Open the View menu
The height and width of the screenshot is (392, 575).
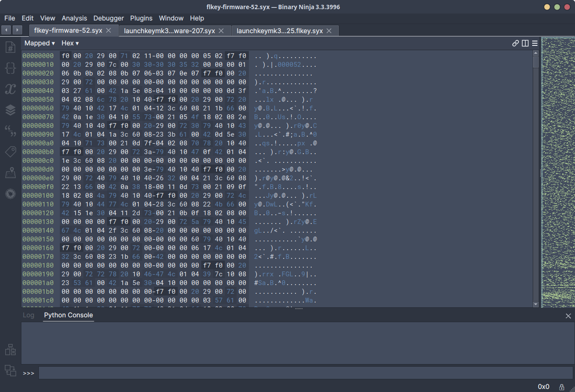click(48, 18)
